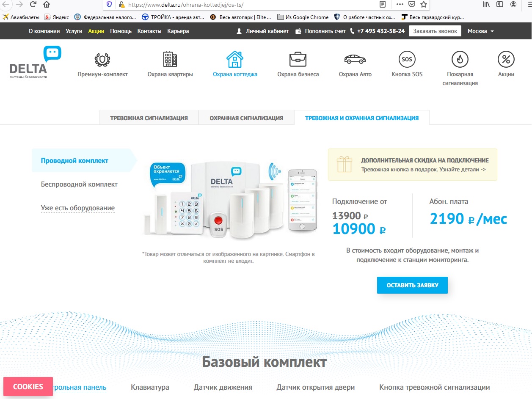The width and height of the screenshot is (532, 399).
Task: Open Из Google Chrome bookmarks folder
Action: (303, 17)
